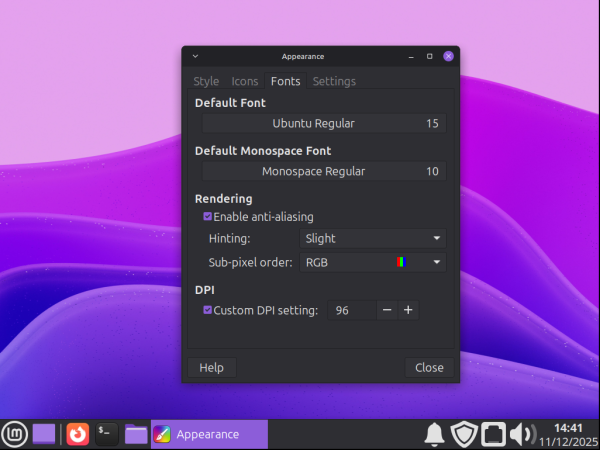
Task: Launch Firefox from the panel
Action: pos(78,434)
